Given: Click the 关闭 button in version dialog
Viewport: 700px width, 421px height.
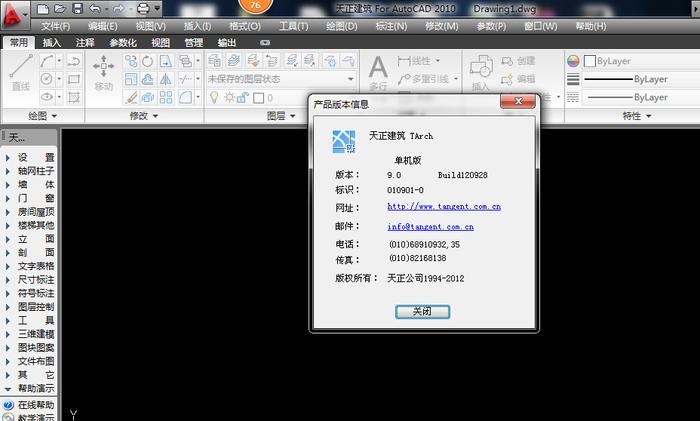Looking at the screenshot, I should 422,311.
